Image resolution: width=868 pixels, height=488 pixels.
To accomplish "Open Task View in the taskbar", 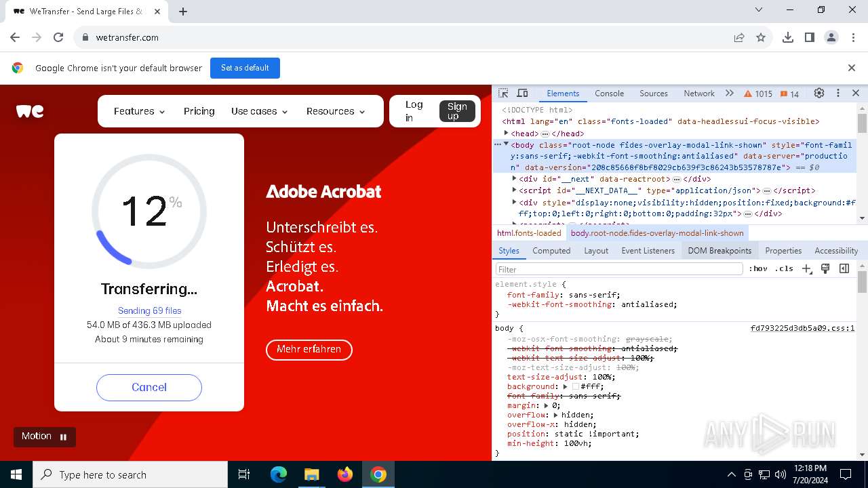I will point(244,474).
